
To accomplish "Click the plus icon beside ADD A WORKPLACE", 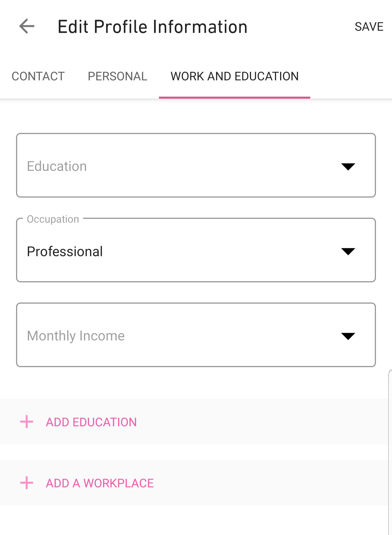I will pos(27,483).
